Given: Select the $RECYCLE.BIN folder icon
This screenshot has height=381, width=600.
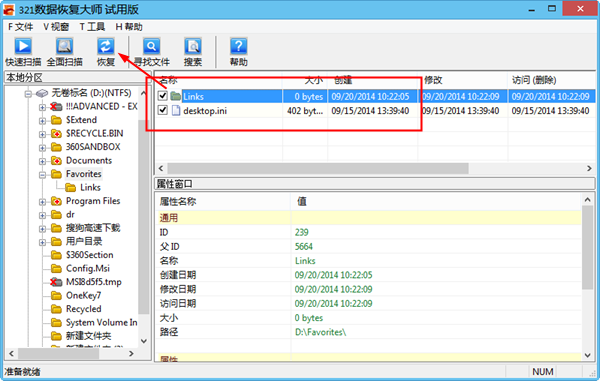Looking at the screenshot, I should (56, 134).
